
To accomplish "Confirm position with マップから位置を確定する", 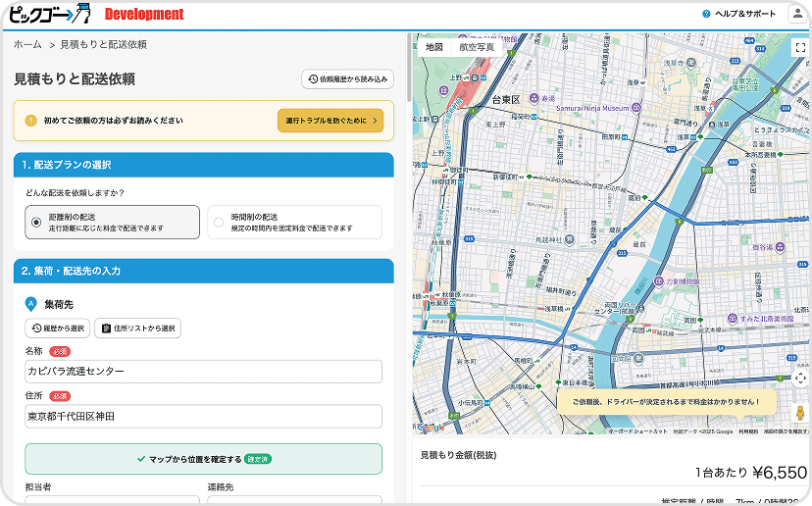I will pos(203,459).
